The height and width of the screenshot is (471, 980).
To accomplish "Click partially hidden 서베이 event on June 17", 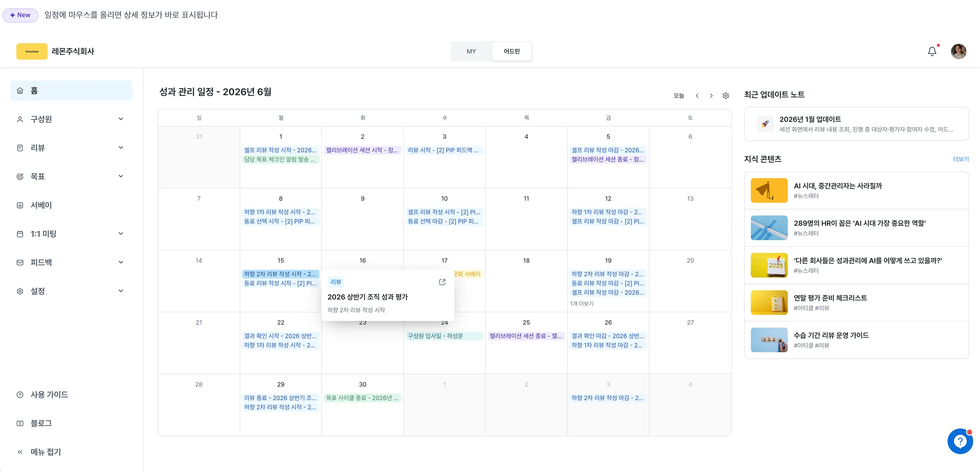I will coord(468,274).
